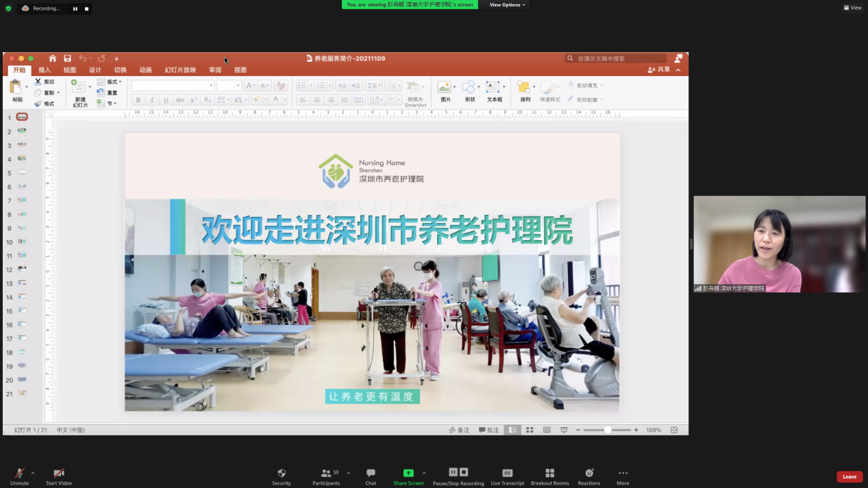Viewport: 868px width, 488px height.
Task: Open the Zoom Security icon
Action: coord(281,473)
